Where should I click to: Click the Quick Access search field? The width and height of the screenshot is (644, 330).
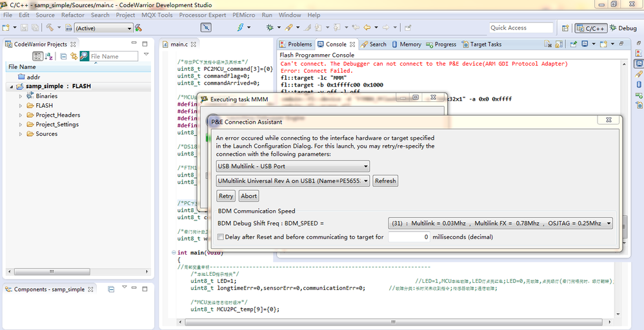point(521,28)
